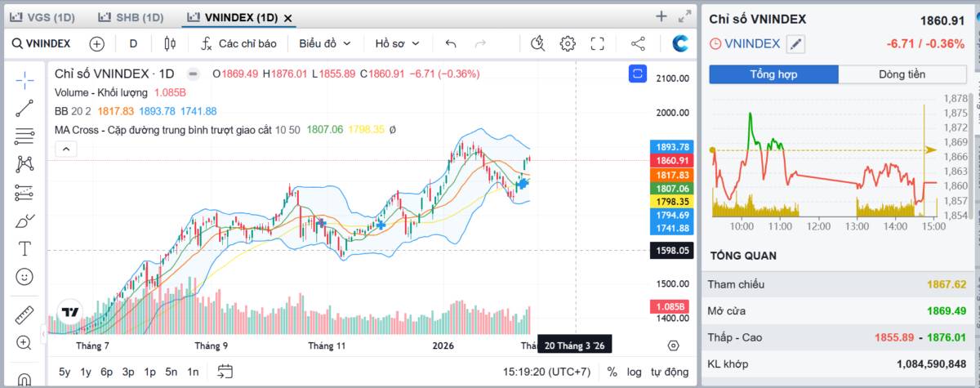Set chart range to 1p

point(150,372)
